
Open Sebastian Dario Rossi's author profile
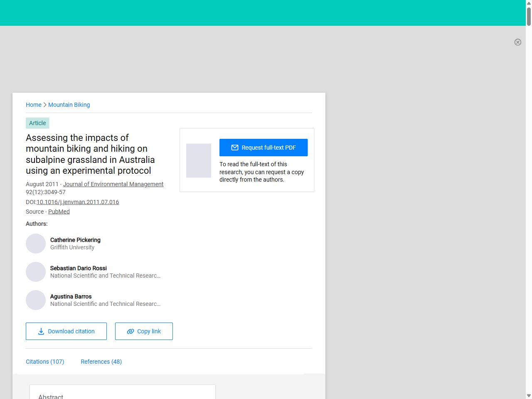pos(79,268)
